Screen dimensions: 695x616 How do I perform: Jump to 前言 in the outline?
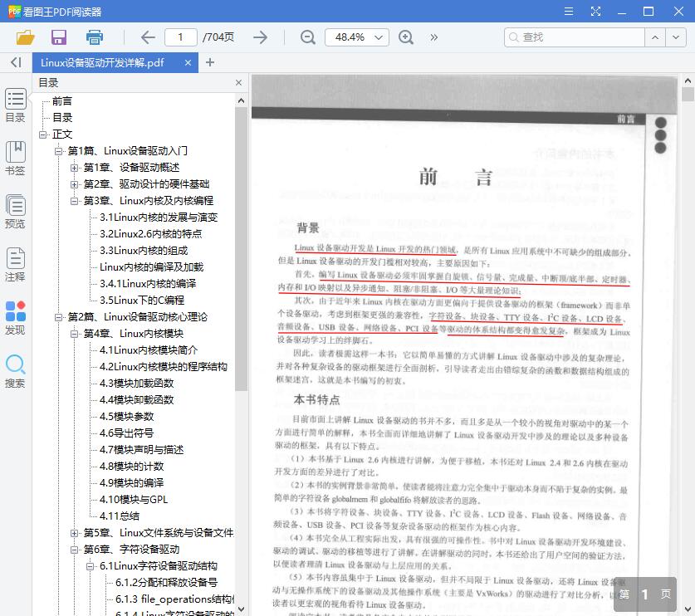click(x=62, y=101)
